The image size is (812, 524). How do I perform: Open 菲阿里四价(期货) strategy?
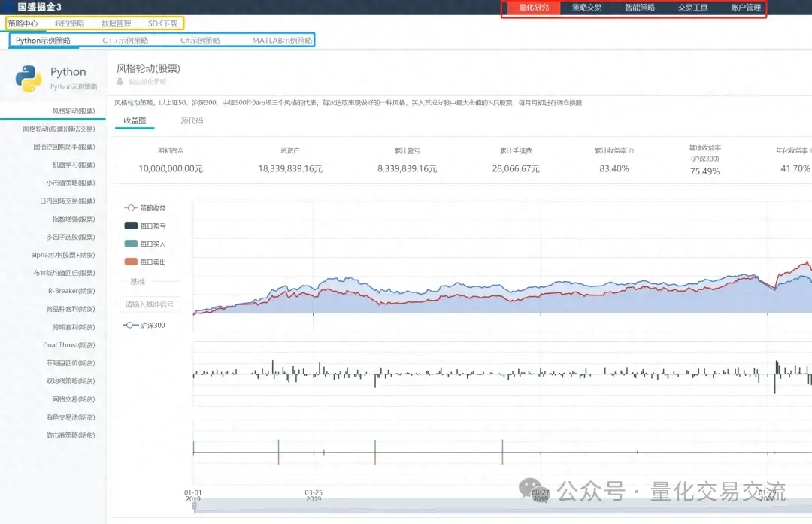coord(71,363)
